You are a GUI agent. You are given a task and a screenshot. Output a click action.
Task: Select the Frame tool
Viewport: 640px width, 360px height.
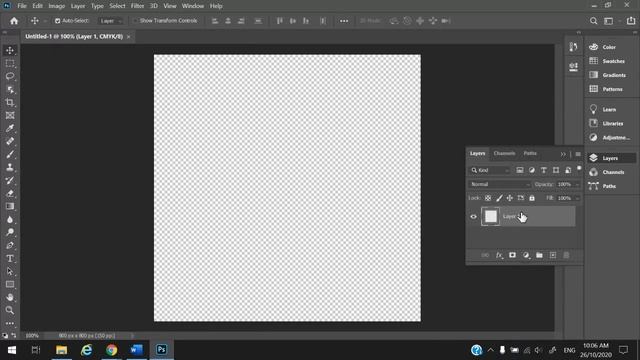[10, 116]
